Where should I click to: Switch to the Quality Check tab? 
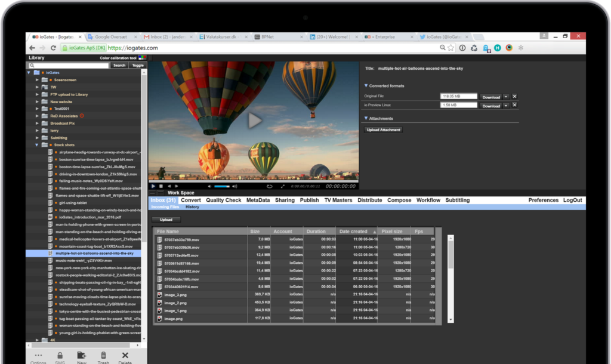(x=224, y=200)
